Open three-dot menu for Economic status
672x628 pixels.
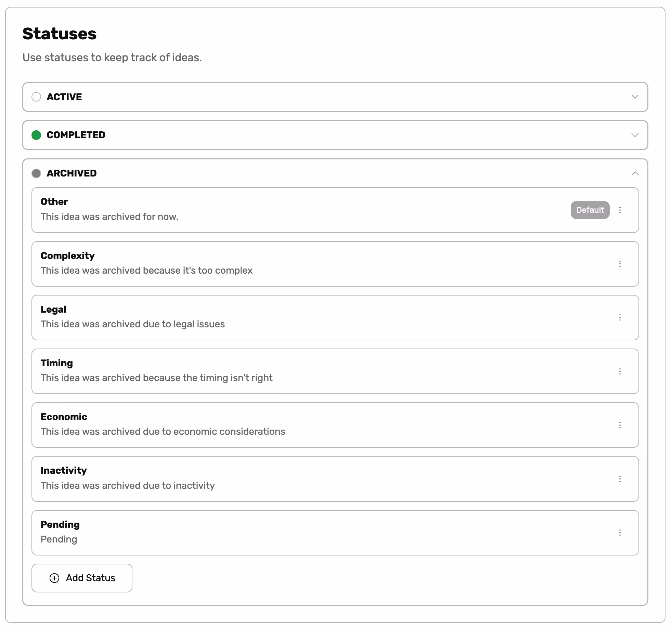coord(620,425)
